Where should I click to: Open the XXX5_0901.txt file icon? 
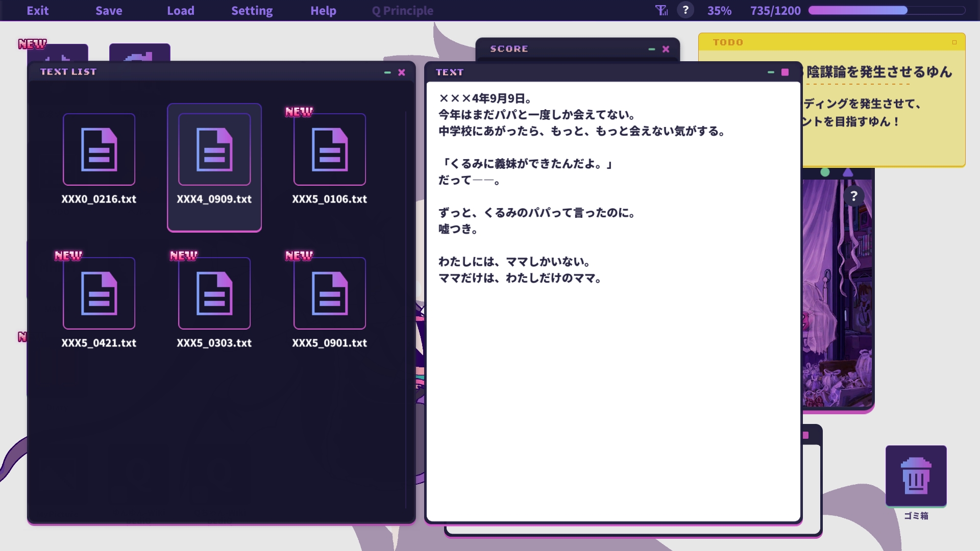pos(330,293)
